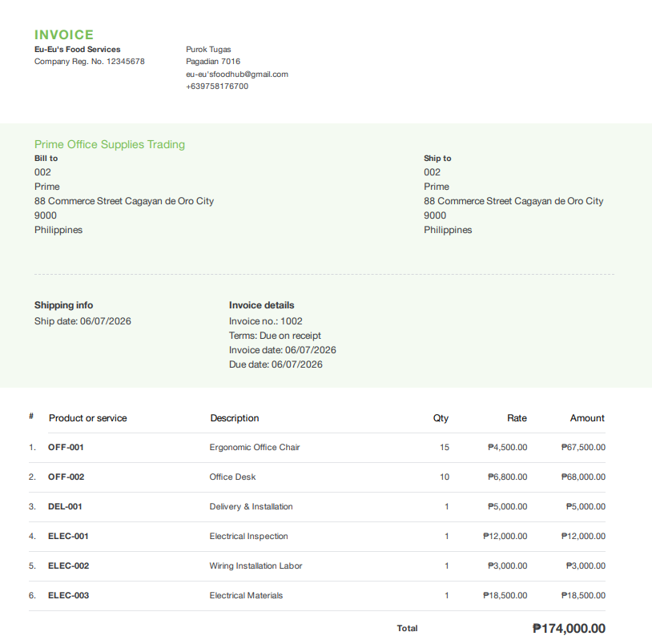Select the DEL-001 line item
Viewport: 652px width, 644px height.
[x=317, y=506]
